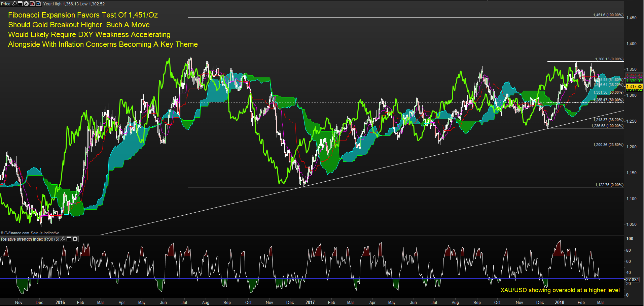This screenshot has height=306, width=644.
Task: Click the 1,122.75 (0.00%) level label
Action: [609, 185]
